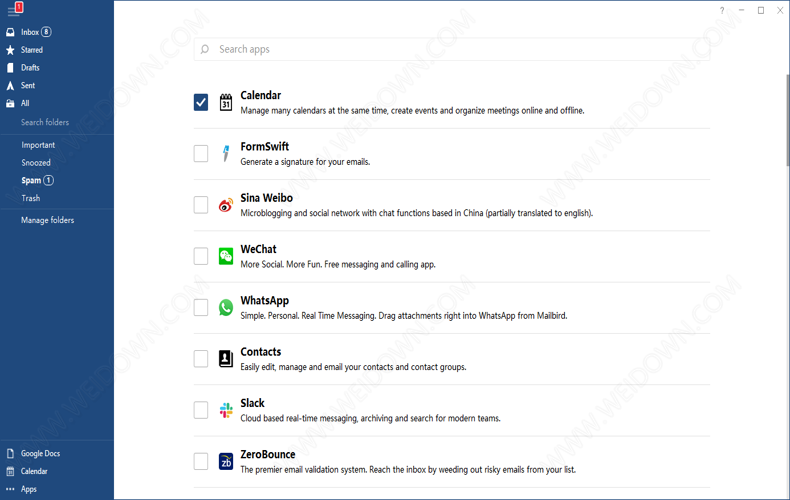
Task: Click the All mail icon
Action: pyautogui.click(x=10, y=103)
